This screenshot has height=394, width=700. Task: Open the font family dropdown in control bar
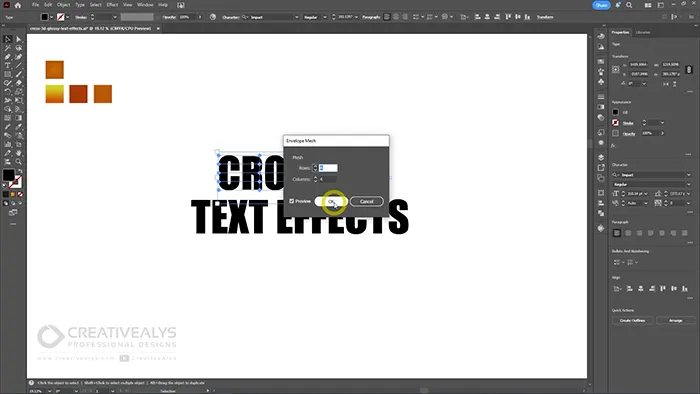[296, 17]
